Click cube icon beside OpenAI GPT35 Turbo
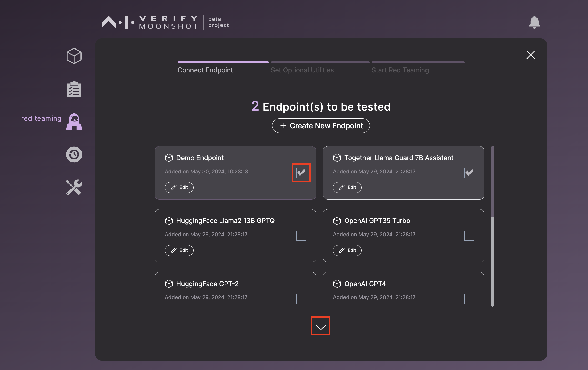 (x=337, y=221)
